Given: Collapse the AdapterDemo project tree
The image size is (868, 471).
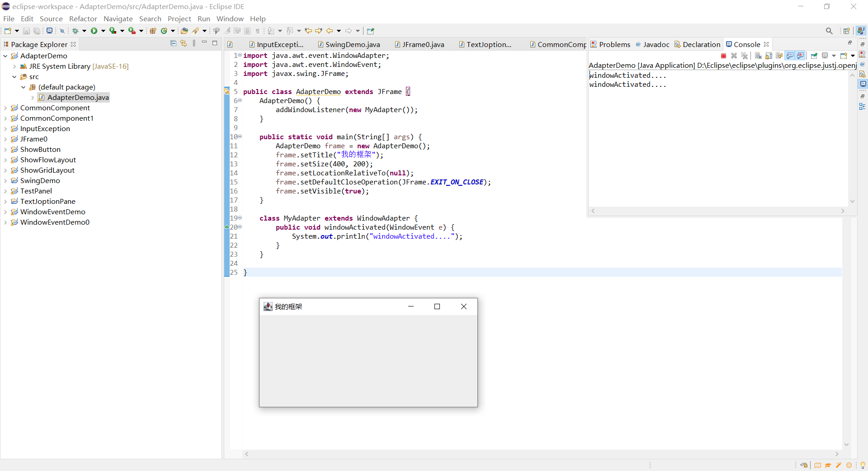Looking at the screenshot, I should 5,56.
